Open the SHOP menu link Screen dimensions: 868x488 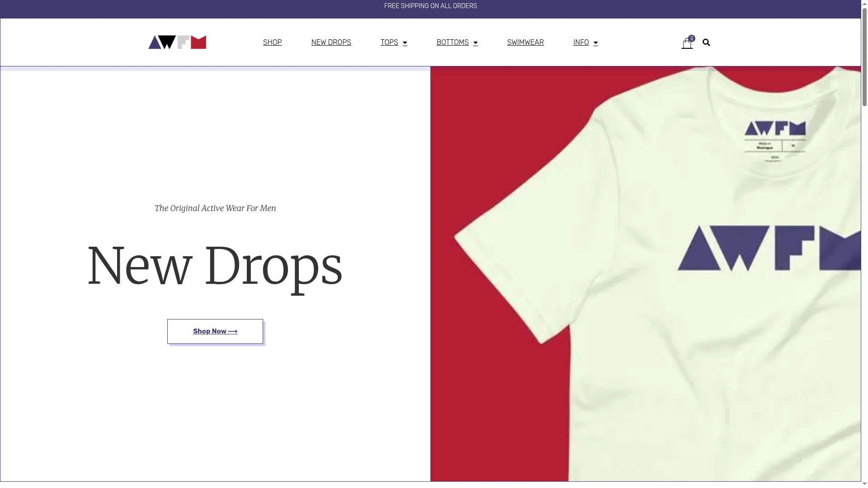273,42
